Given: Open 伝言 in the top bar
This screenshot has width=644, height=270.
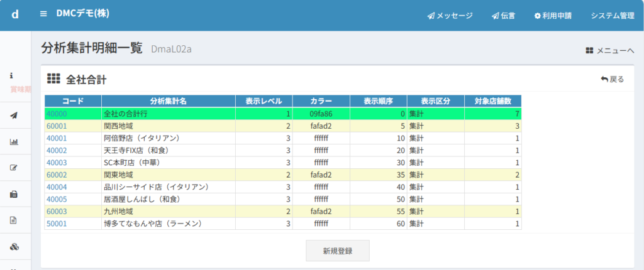Looking at the screenshot, I should click(503, 16).
